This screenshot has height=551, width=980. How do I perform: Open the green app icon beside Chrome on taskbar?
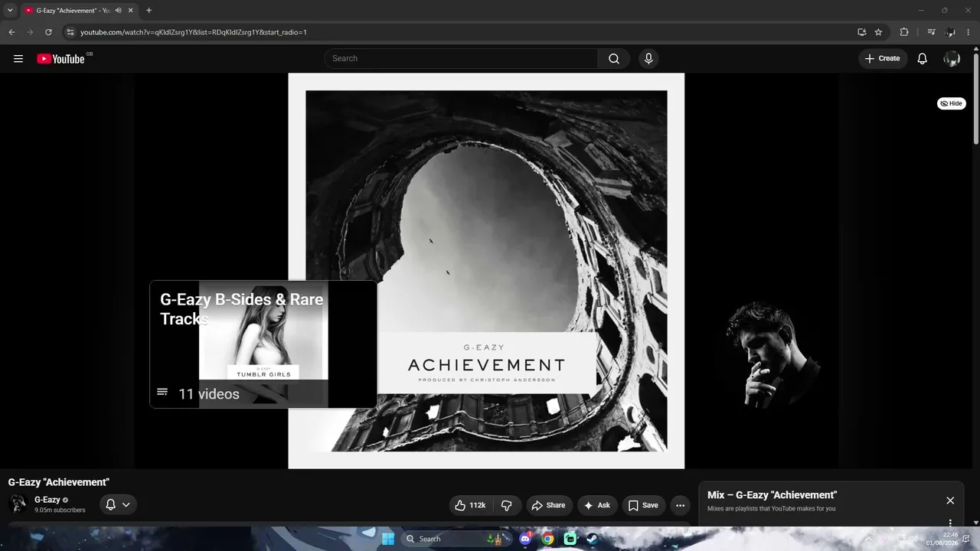(570, 539)
